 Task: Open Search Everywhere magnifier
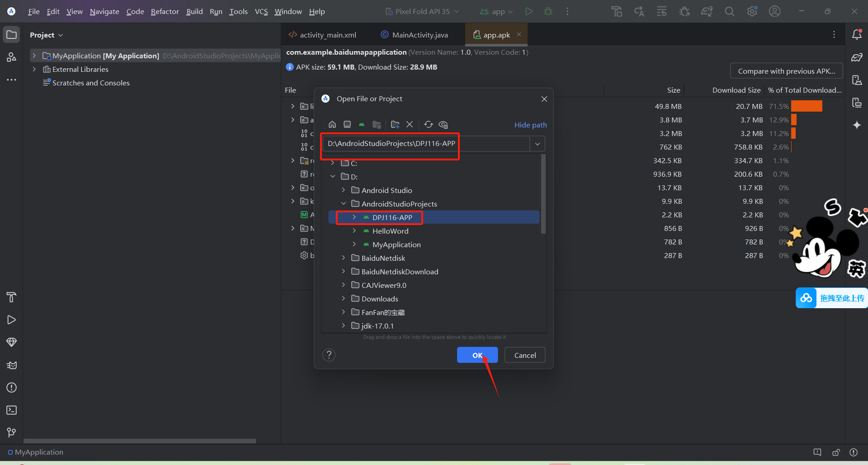(729, 11)
